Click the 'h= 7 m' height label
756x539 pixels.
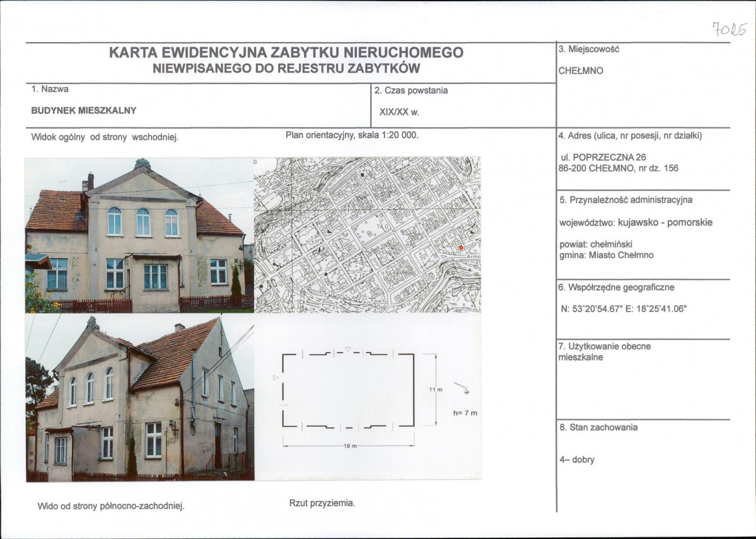point(465,413)
